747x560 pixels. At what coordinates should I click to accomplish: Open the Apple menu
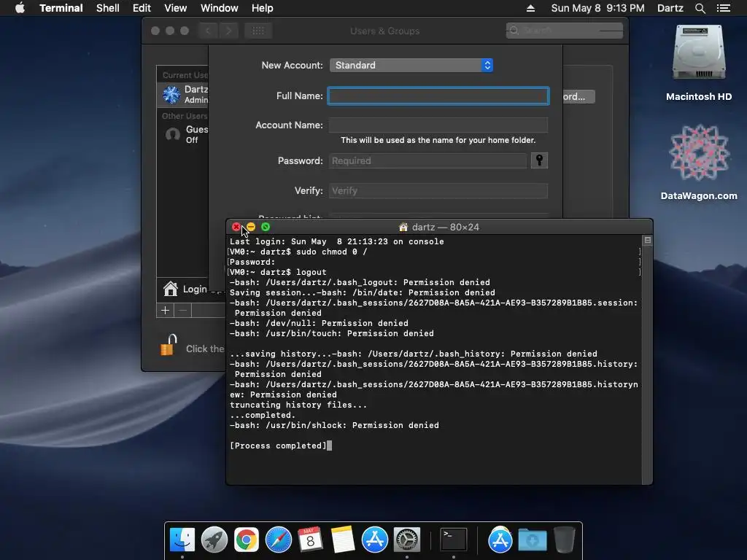(20, 8)
